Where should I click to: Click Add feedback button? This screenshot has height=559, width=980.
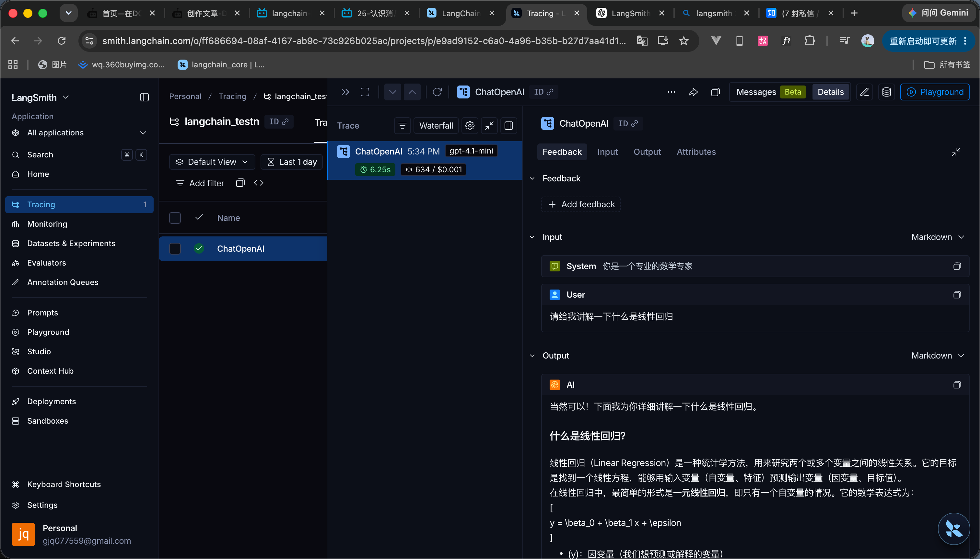tap(581, 204)
